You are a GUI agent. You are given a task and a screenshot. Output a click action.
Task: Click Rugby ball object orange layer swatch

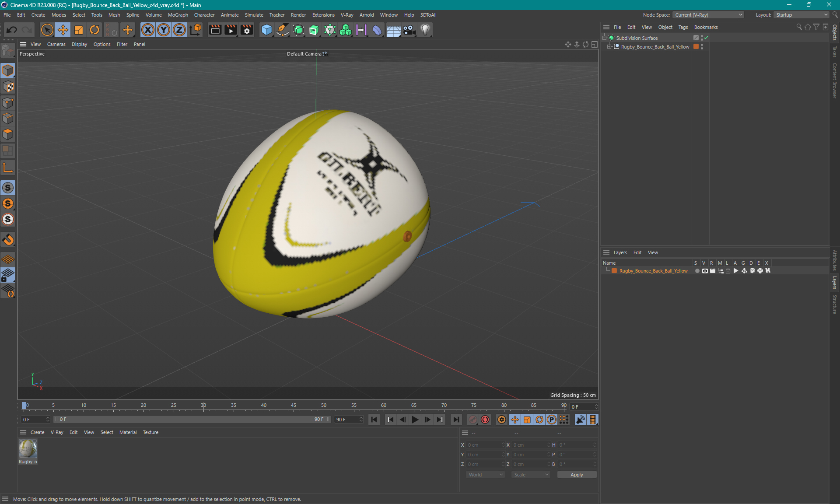click(696, 47)
